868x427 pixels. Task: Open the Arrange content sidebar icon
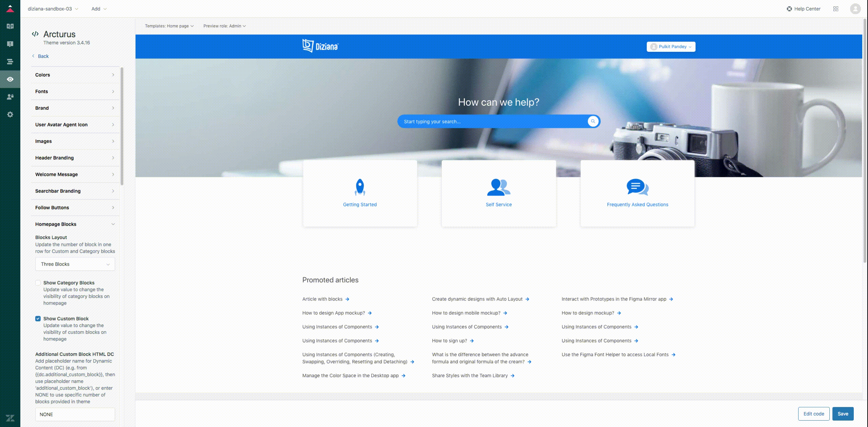(10, 62)
